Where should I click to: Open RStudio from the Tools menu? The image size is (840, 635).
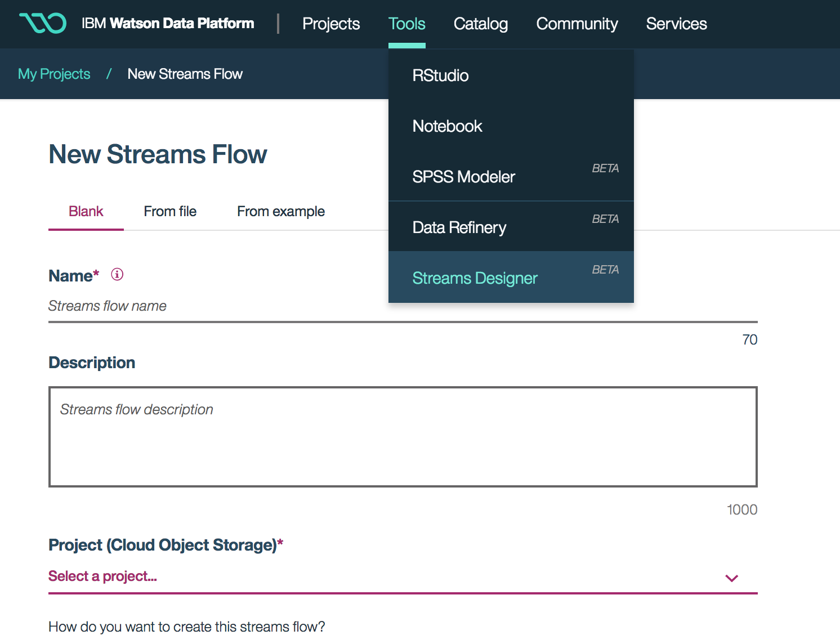click(441, 75)
